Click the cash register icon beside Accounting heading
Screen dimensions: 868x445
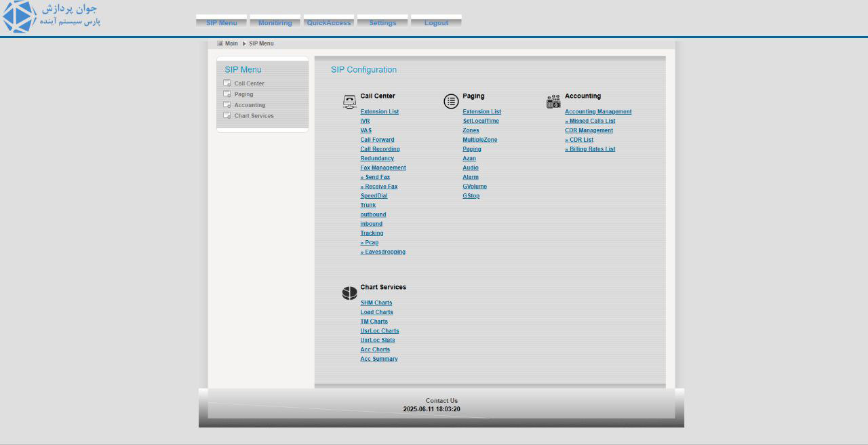pyautogui.click(x=553, y=102)
